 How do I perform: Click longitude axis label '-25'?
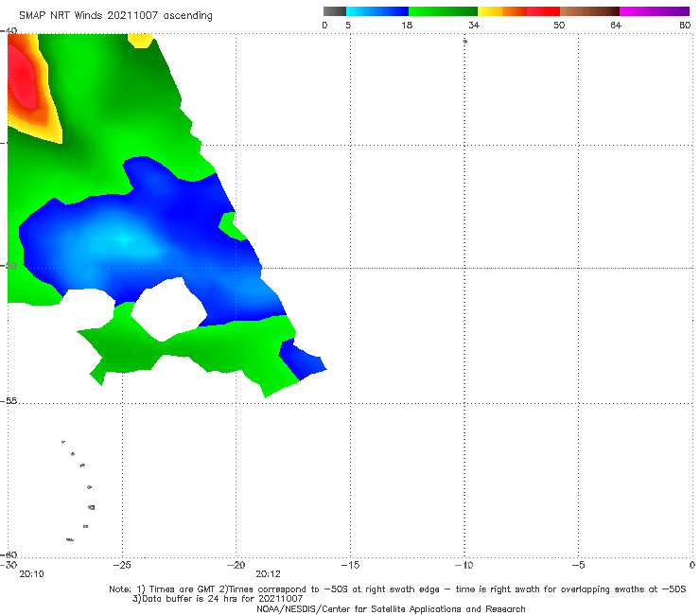(x=122, y=565)
